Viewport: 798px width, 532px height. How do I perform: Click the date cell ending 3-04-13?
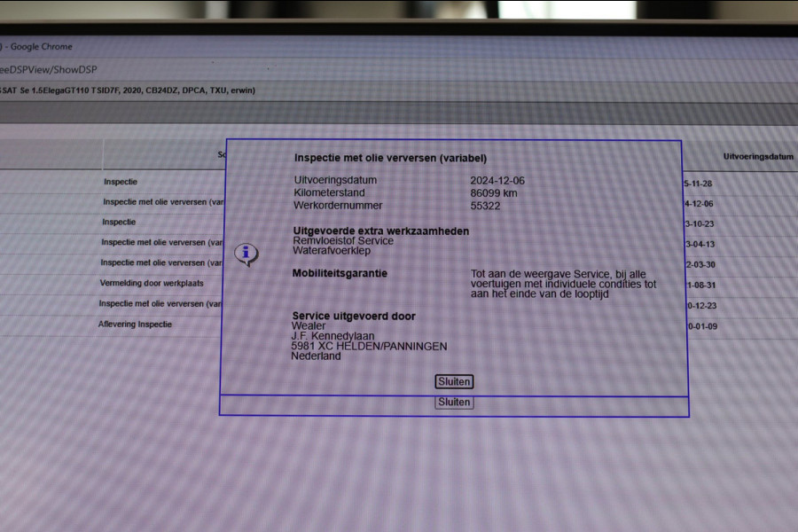pos(700,245)
